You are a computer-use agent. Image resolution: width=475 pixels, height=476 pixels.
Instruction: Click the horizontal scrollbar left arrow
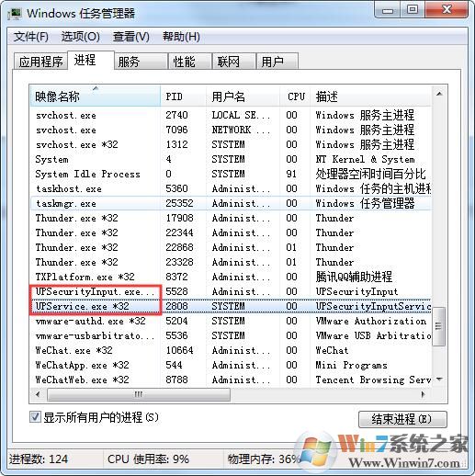click(x=38, y=394)
